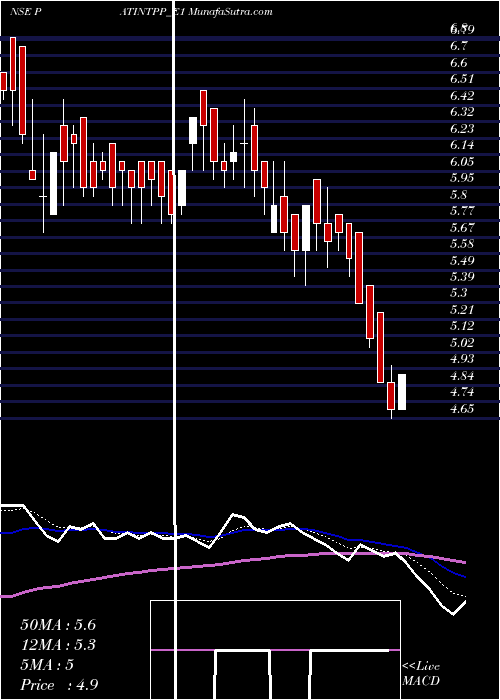Click the 4.65 lowest price label

[462, 409]
